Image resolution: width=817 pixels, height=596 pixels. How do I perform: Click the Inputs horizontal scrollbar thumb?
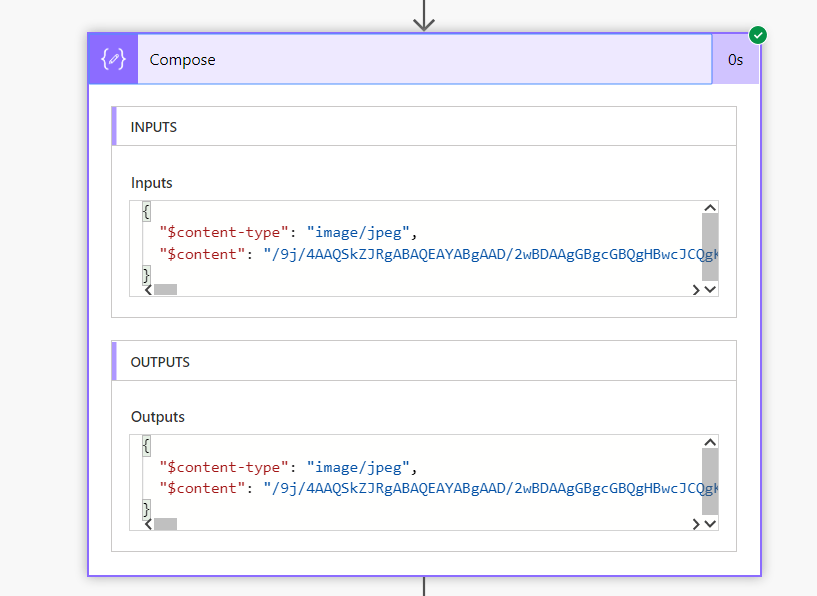coord(165,289)
